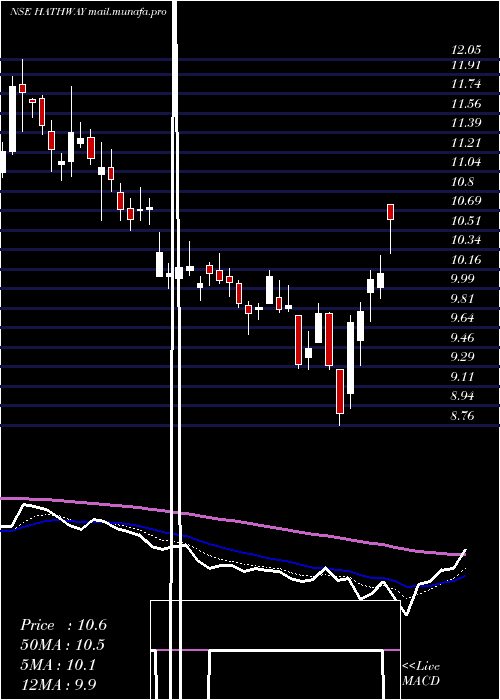Click the 11.56 price axis label
The height and width of the screenshot is (700, 500).
tap(467, 104)
